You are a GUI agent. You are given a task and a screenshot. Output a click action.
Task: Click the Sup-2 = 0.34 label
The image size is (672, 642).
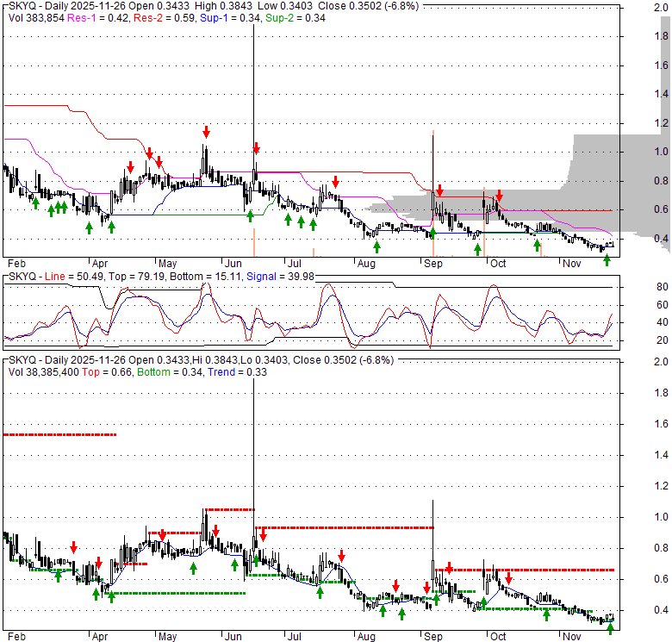[296, 18]
